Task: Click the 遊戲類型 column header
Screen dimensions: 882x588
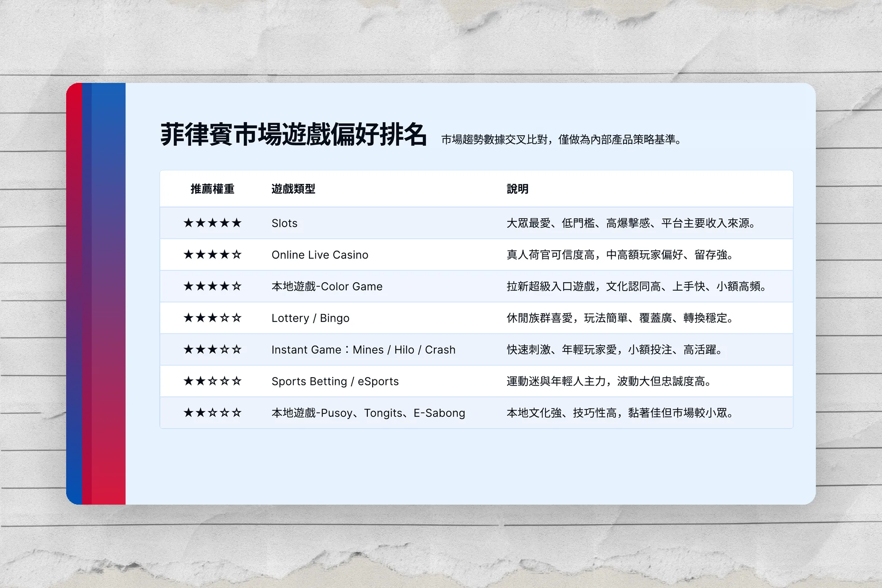Action: pos(293,189)
